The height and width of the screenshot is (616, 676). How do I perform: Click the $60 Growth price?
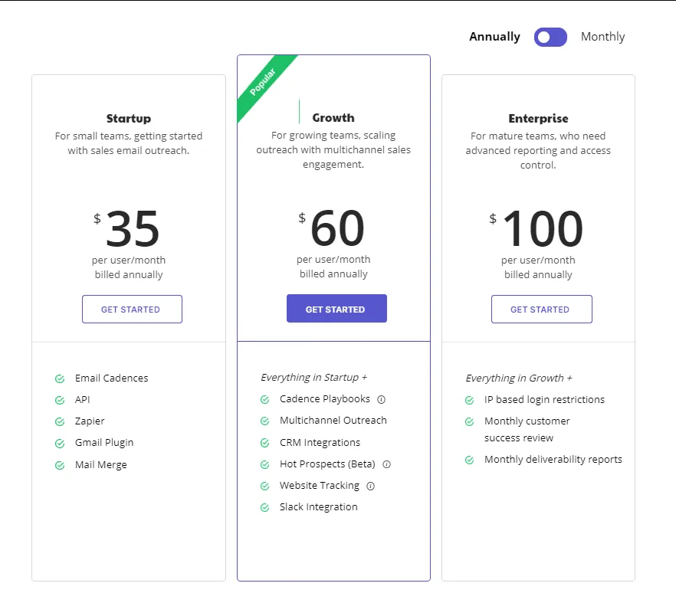pyautogui.click(x=336, y=228)
